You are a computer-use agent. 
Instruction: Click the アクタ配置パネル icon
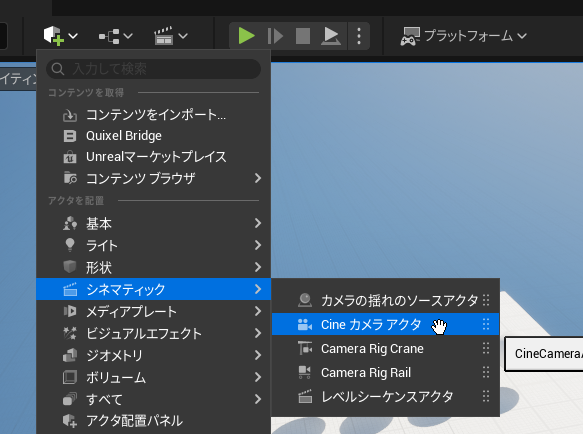70,421
